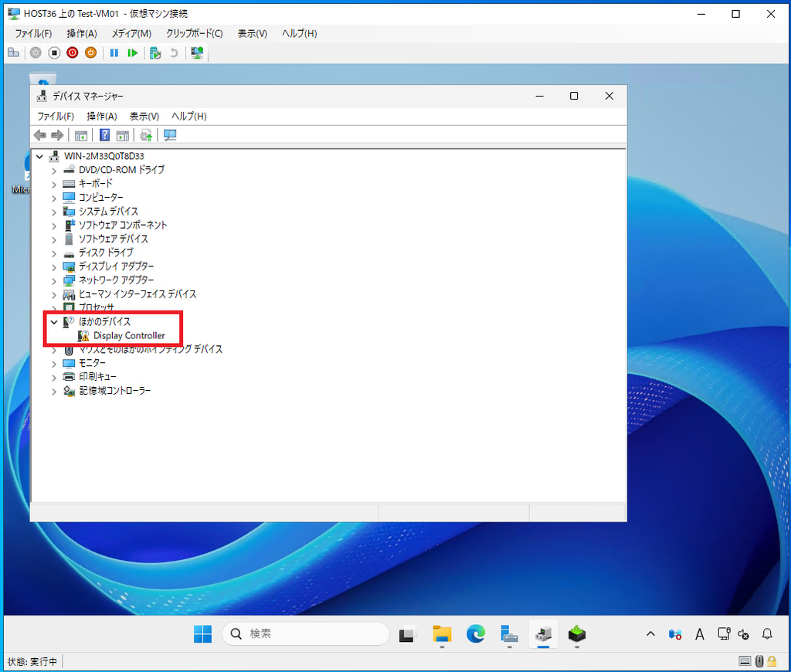Create a checkpoint using the toolbar icon
Viewport: 791px width, 672px height.
155,53
